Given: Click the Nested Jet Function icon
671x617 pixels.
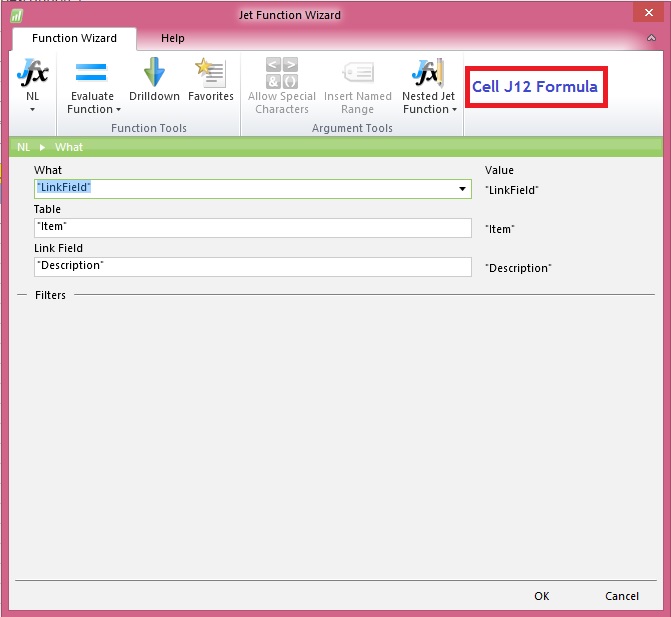Looking at the screenshot, I should click(427, 73).
